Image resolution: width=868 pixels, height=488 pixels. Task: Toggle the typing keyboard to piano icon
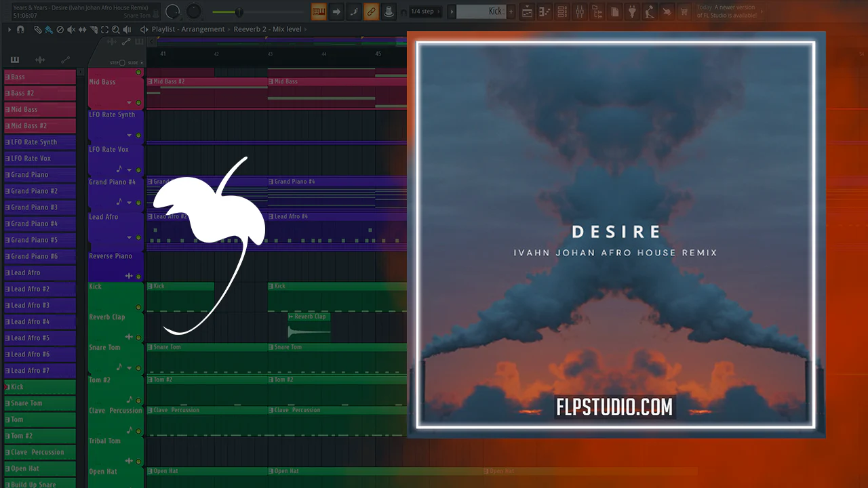319,12
